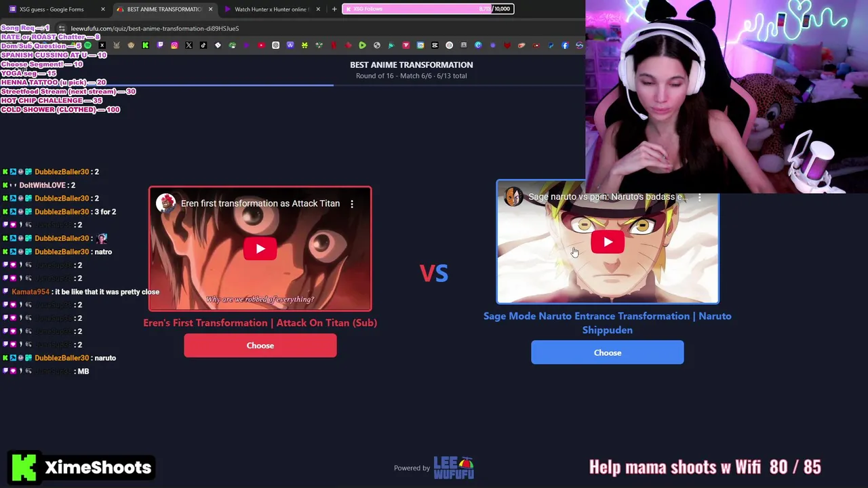Click the Sage naruto vs pain video title

click(x=607, y=197)
